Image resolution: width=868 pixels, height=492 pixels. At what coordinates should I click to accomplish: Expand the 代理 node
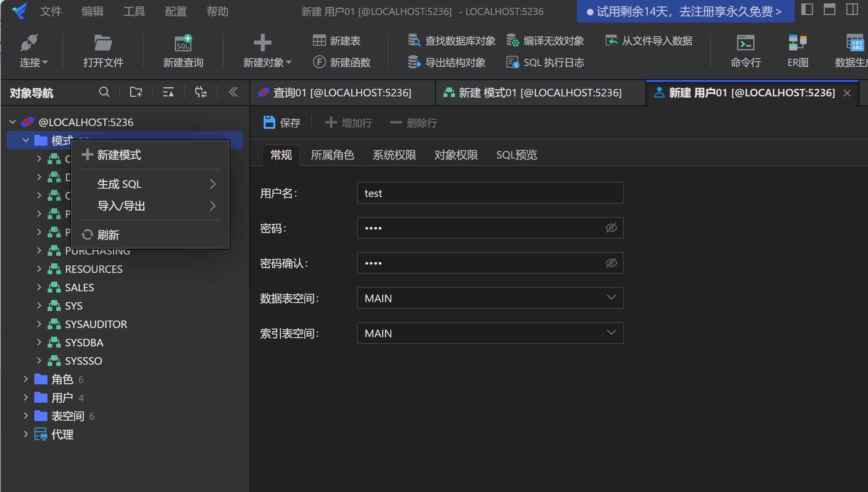tap(26, 434)
